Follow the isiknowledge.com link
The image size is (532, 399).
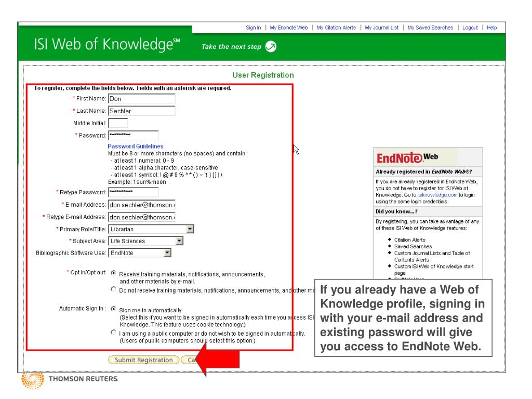[437, 195]
